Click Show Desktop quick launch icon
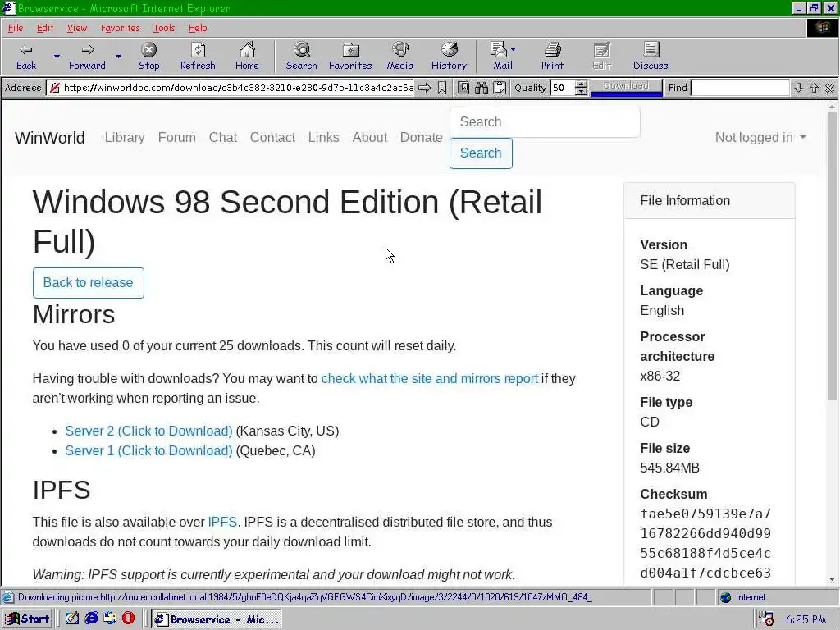The width and height of the screenshot is (840, 630). 72,619
